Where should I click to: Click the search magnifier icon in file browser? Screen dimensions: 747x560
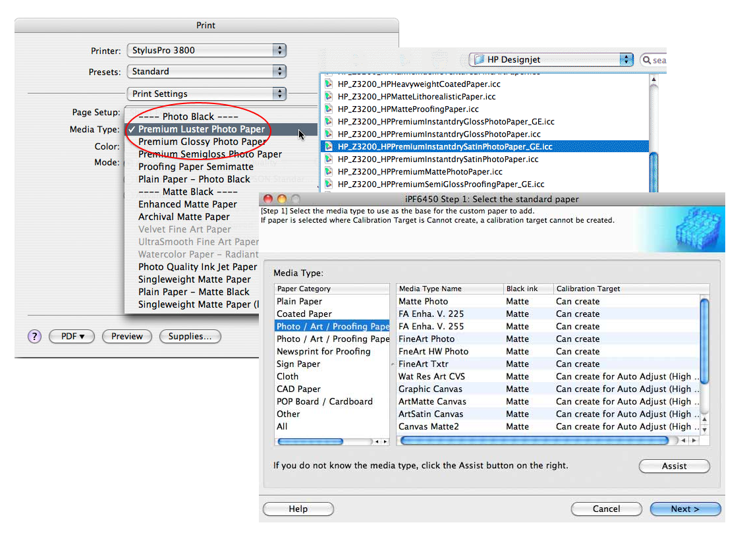[646, 60]
